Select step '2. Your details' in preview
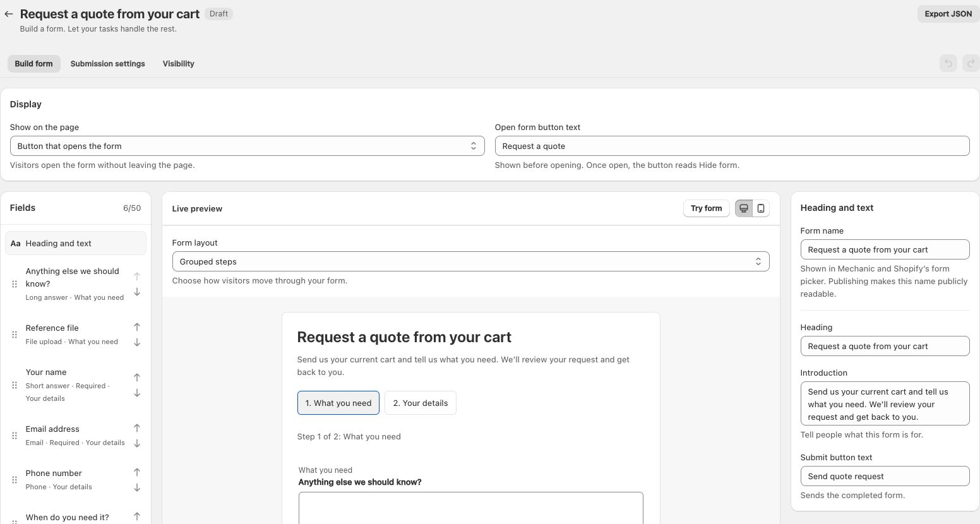Viewport: 980px width, 524px height. tap(421, 403)
